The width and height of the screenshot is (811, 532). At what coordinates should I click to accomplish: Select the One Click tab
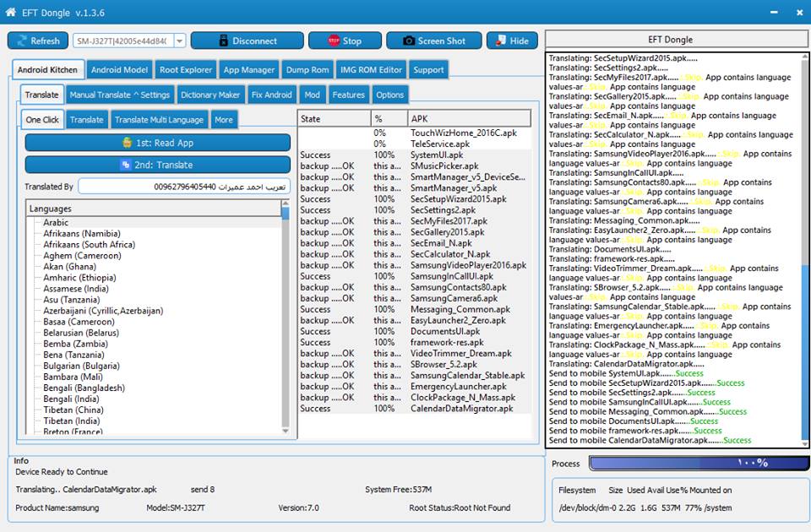pos(42,120)
